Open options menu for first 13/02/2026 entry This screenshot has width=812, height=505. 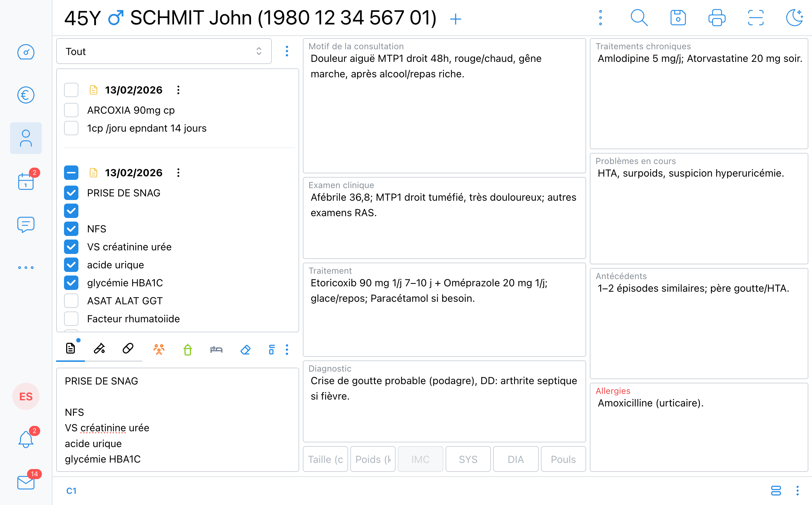point(178,90)
